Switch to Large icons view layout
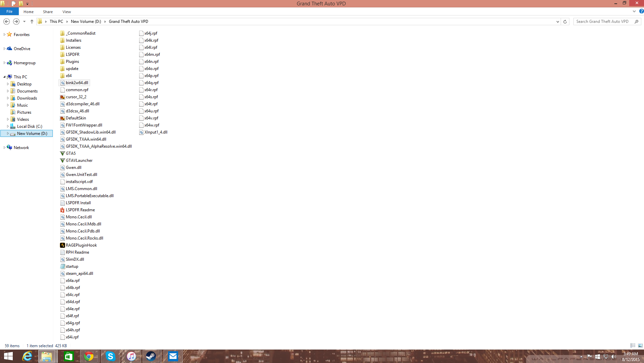Image resolution: width=644 pixels, height=363 pixels. coord(640,346)
